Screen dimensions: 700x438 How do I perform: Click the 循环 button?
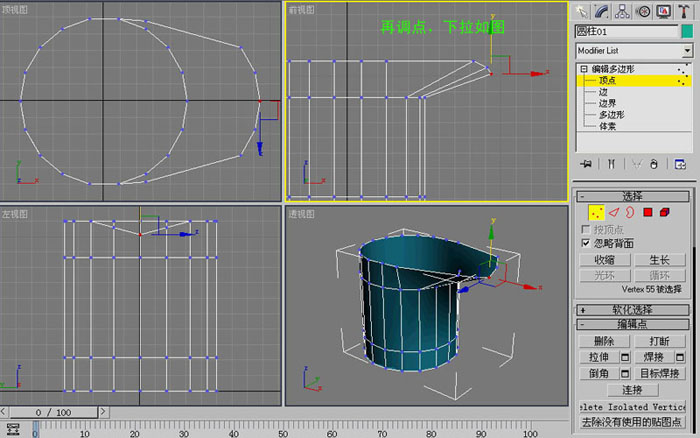pyautogui.click(x=660, y=275)
